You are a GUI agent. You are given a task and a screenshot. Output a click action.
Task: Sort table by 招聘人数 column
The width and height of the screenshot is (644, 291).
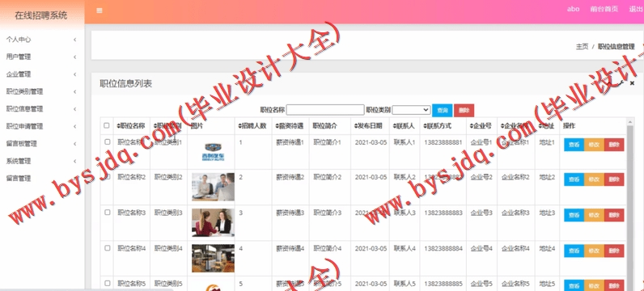click(x=252, y=126)
